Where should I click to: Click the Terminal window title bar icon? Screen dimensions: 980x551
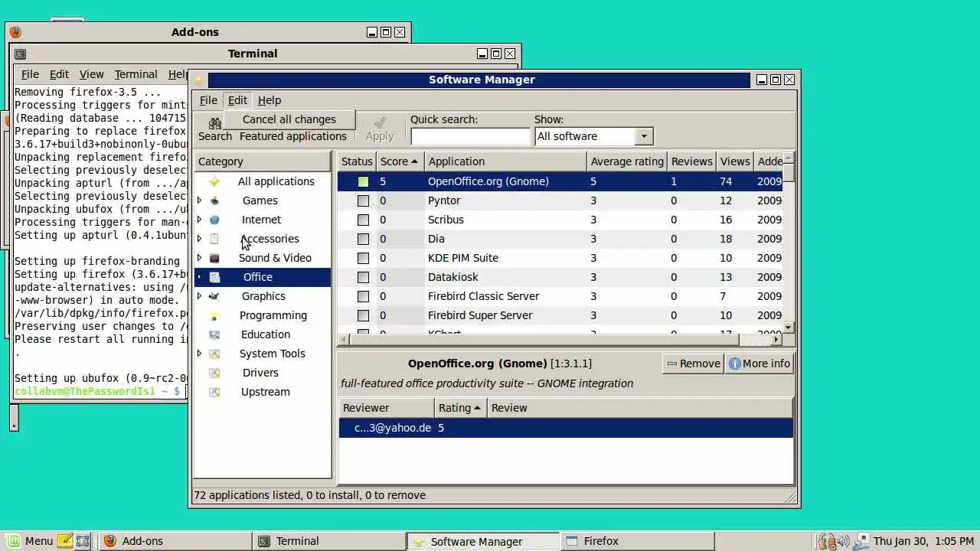pyautogui.click(x=21, y=54)
